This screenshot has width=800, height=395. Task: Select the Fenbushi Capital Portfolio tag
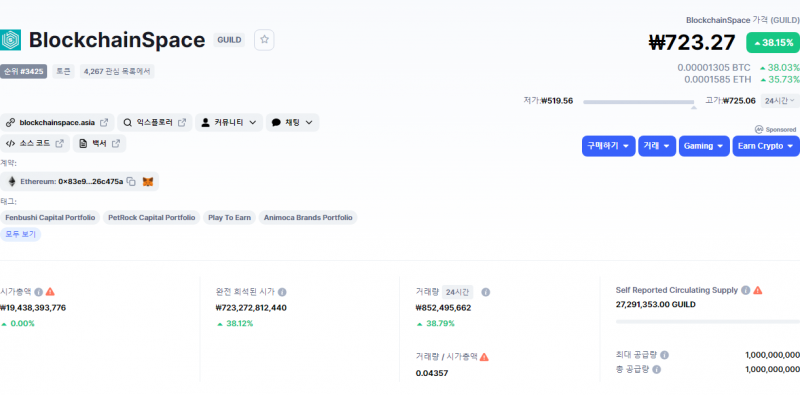click(50, 218)
